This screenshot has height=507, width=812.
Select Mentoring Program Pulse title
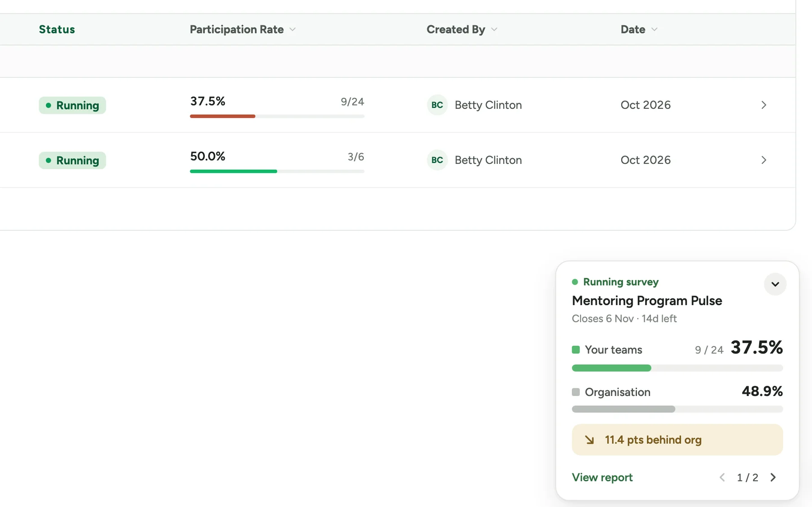647,301
